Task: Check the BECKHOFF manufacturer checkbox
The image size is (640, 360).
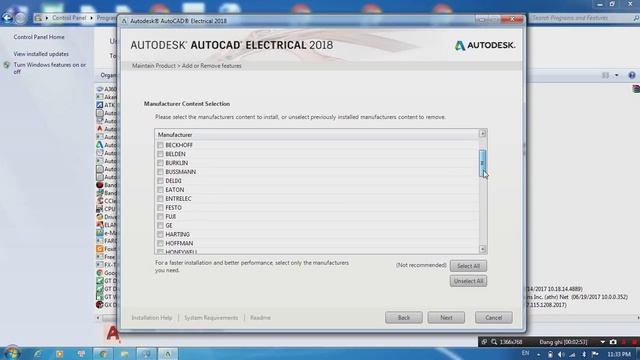Action: pos(160,145)
